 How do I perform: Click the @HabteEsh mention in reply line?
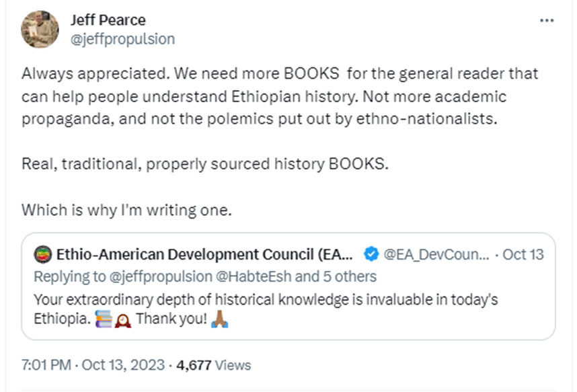(x=254, y=276)
